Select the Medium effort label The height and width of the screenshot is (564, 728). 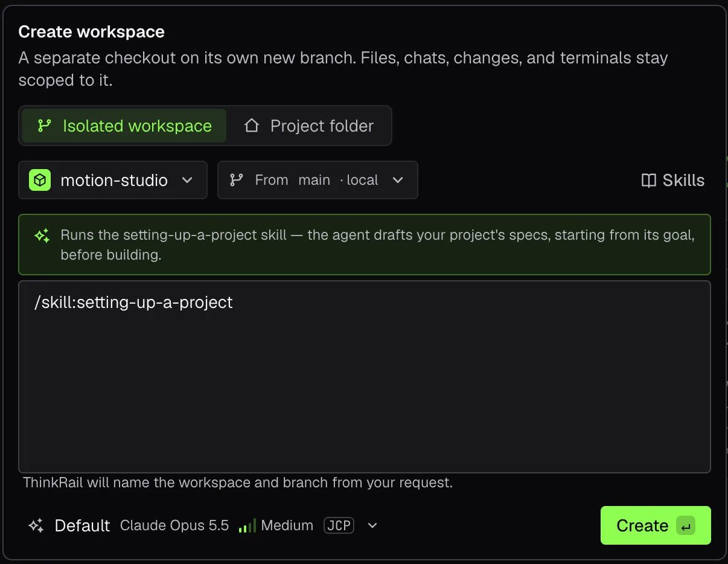[287, 525]
